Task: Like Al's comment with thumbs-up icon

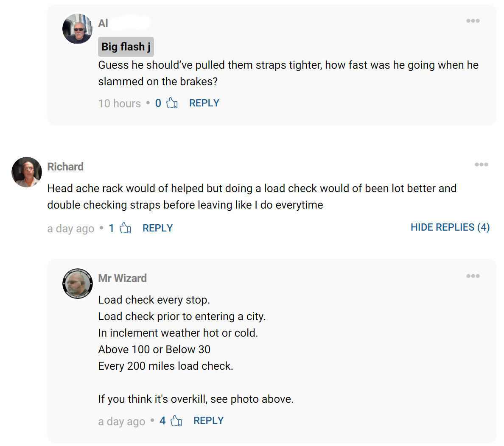Action: tap(172, 103)
